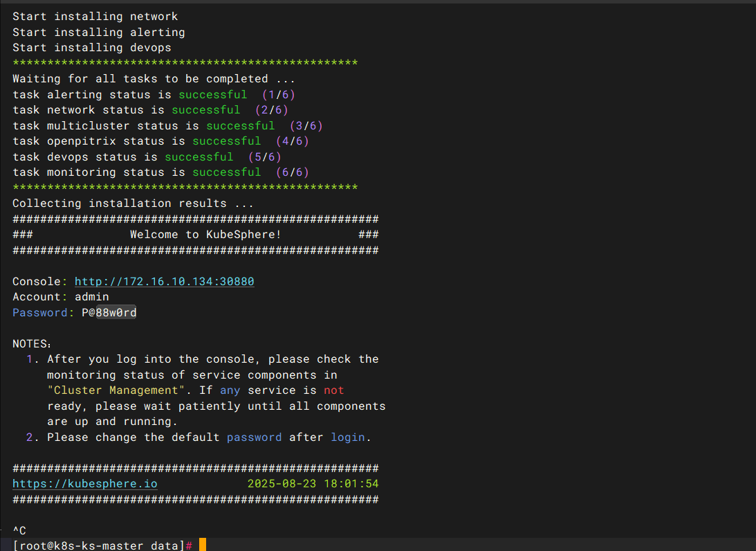The image size is (756, 551).
Task: Open the https://kubesphere.io link
Action: click(x=85, y=483)
